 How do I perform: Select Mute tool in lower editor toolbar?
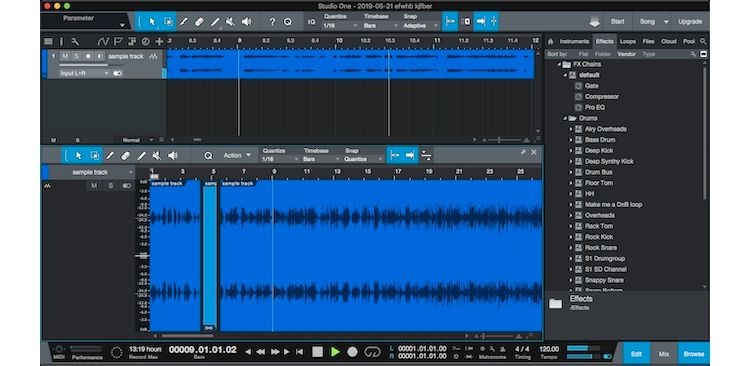(x=156, y=155)
